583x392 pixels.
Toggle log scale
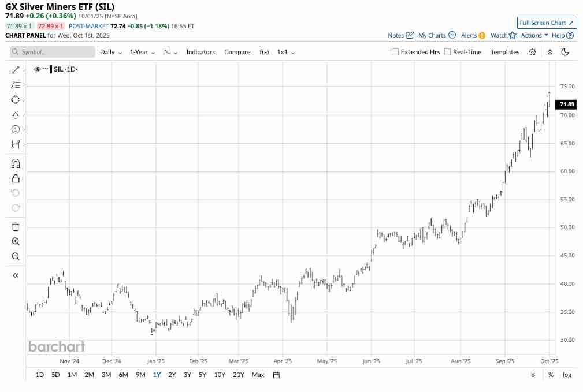567,375
